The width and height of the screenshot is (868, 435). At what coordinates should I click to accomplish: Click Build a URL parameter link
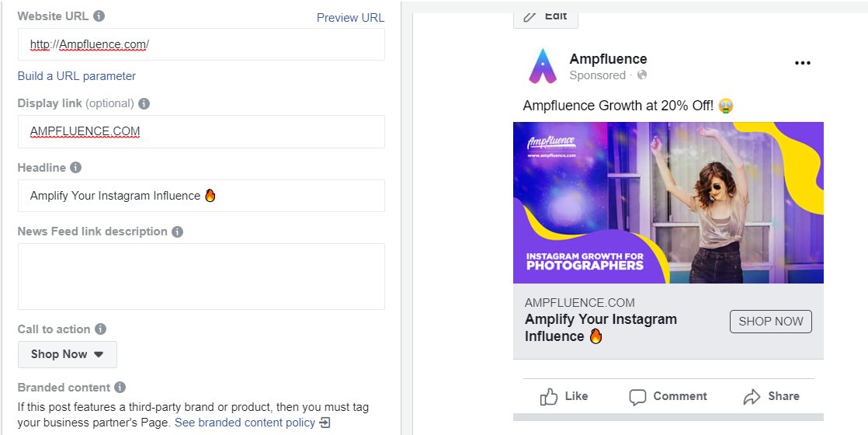(77, 76)
